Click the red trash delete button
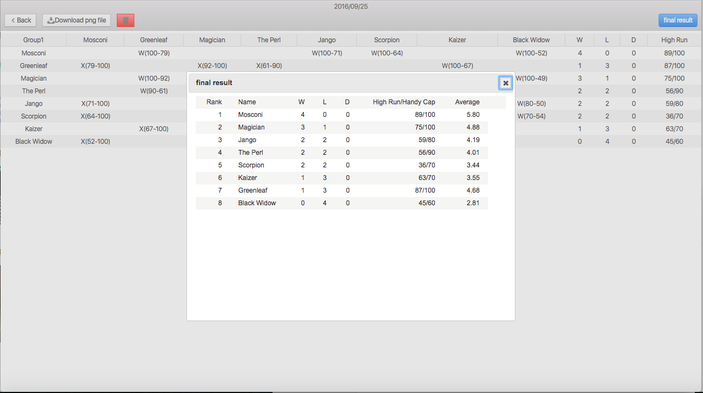 (126, 20)
